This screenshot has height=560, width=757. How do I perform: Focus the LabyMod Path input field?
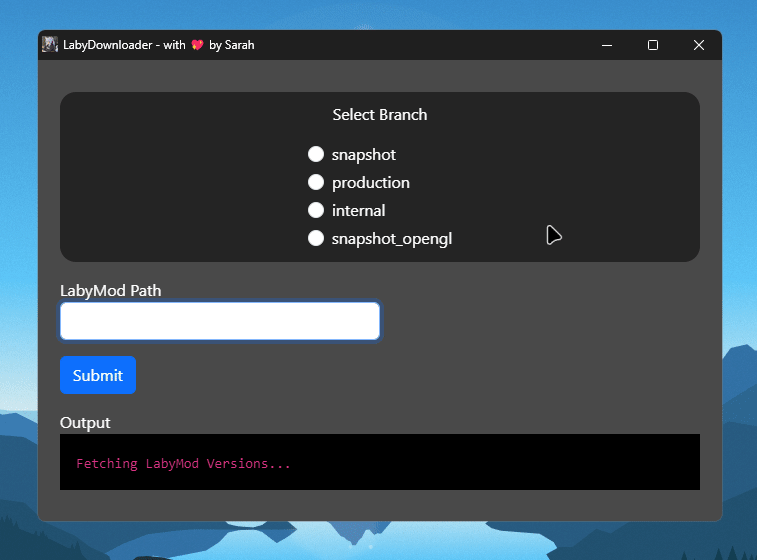click(x=220, y=321)
